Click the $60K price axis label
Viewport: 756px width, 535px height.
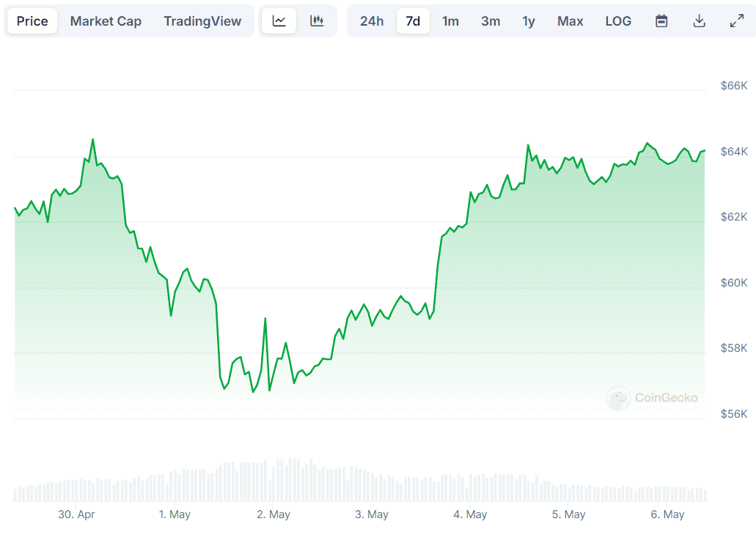coord(733,283)
